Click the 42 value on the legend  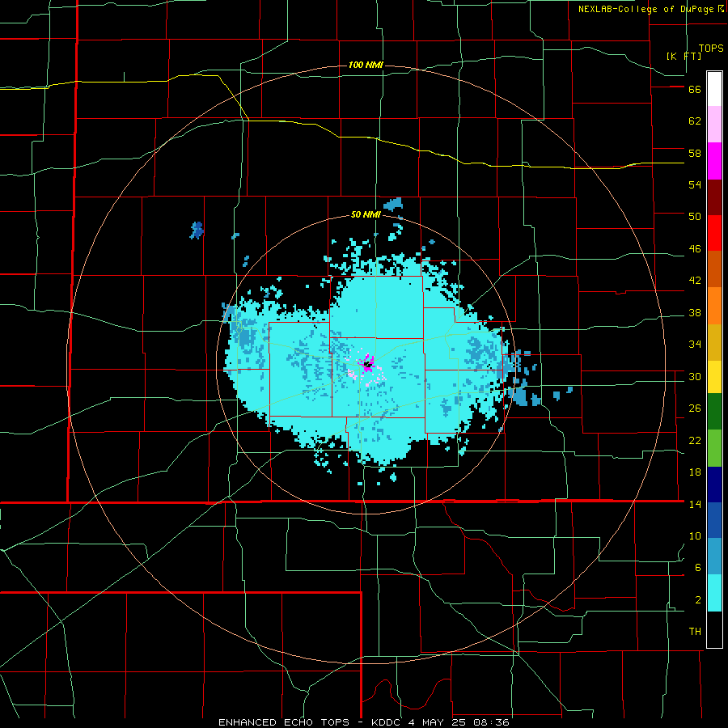point(695,281)
